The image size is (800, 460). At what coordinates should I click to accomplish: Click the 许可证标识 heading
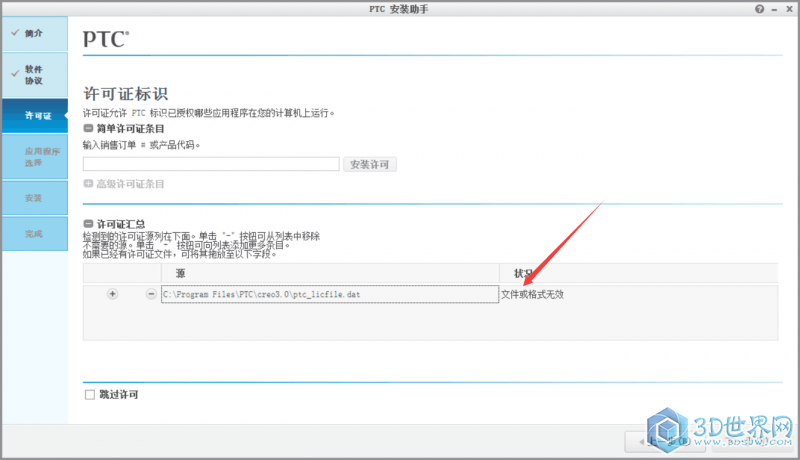tap(126, 94)
